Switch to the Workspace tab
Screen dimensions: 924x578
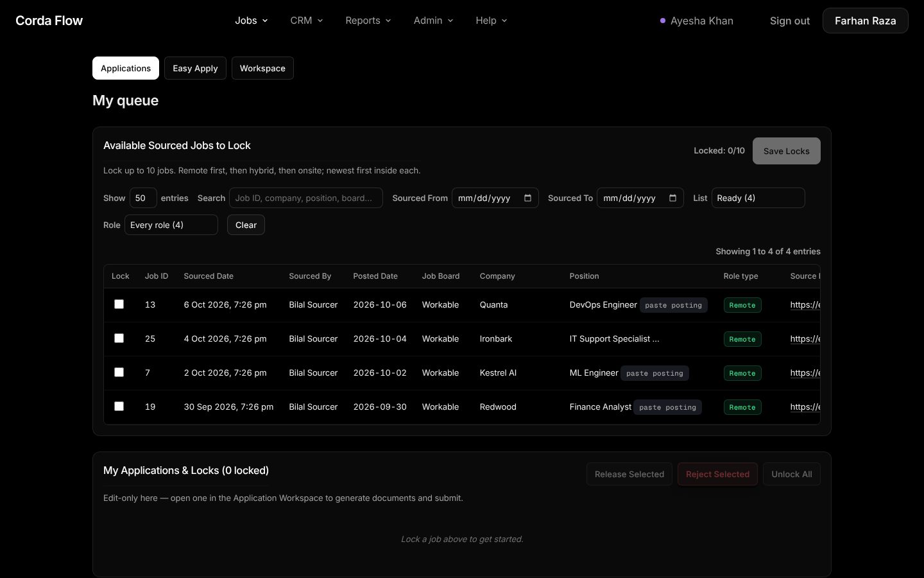click(x=262, y=68)
